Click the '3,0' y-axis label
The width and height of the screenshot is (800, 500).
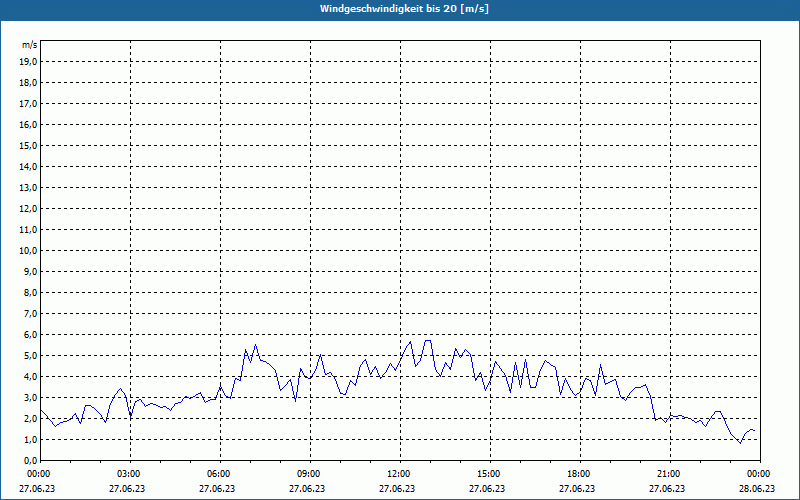click(31, 397)
